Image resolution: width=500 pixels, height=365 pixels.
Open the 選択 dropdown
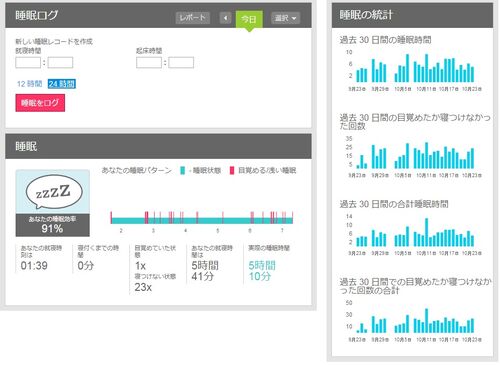point(285,18)
